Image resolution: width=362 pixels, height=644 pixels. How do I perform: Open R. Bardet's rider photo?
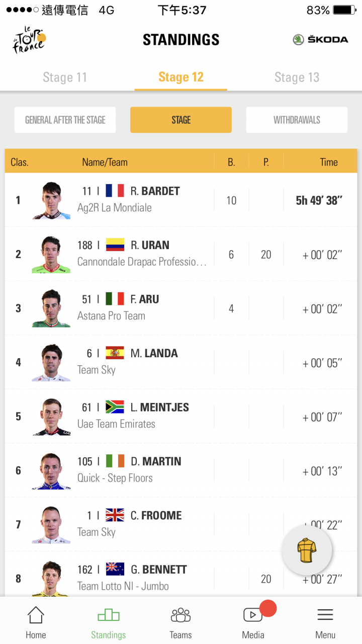pyautogui.click(x=51, y=200)
